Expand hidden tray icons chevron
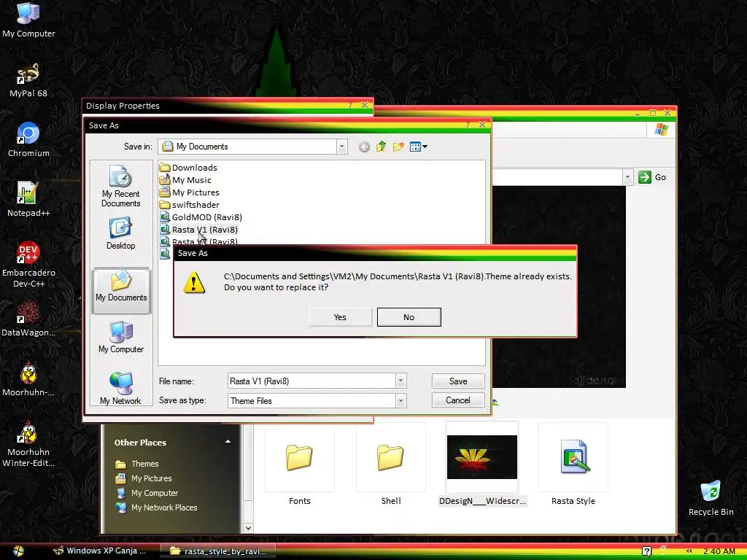The image size is (747, 560). pyautogui.click(x=689, y=551)
